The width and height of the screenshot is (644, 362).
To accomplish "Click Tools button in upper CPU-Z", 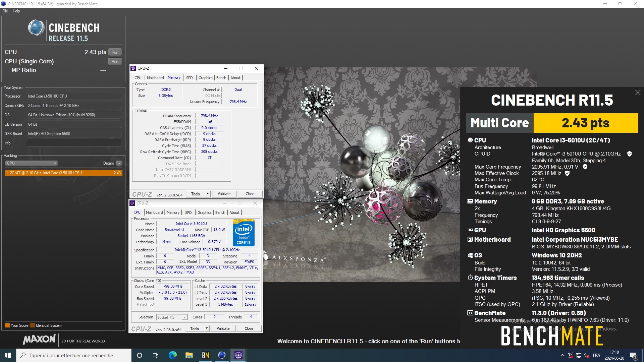I will click(196, 194).
